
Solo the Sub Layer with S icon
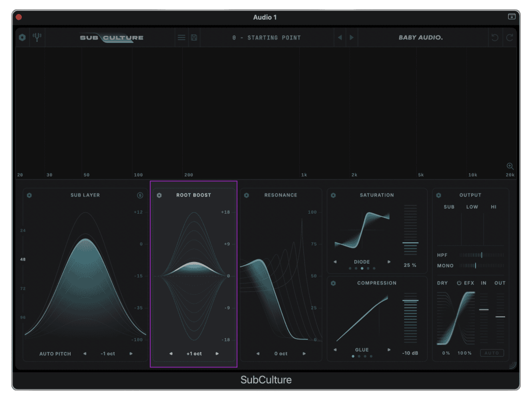[140, 195]
